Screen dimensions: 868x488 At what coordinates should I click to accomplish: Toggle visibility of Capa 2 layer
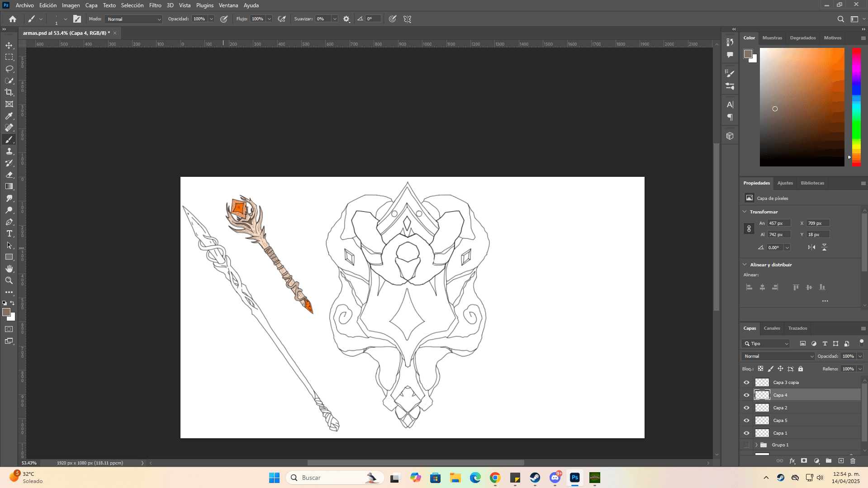746,408
